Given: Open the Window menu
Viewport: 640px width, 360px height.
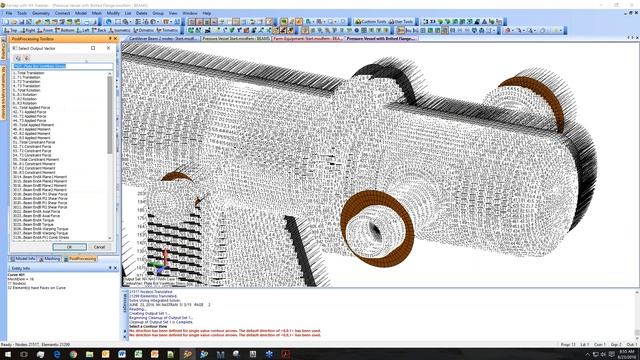Looking at the screenshot, I should [x=189, y=13].
